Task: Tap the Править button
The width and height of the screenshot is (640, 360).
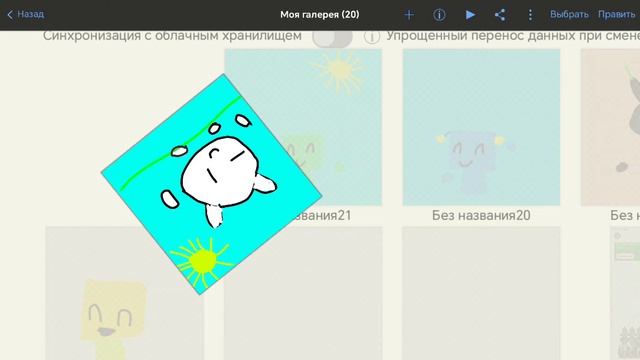Action: 617,14
